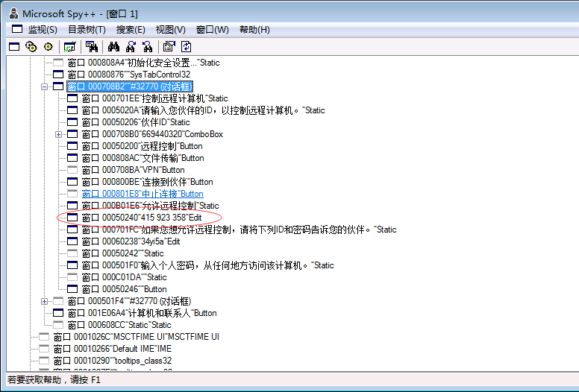
Task: Expand the 000501F4 #32770 dialog node
Action: (44, 301)
